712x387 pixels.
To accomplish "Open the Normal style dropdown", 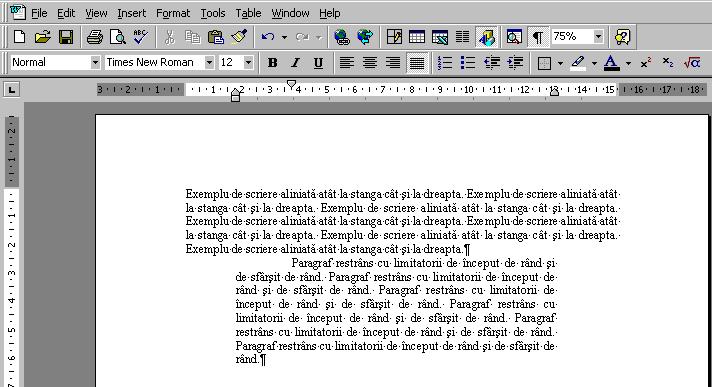I will tap(95, 62).
